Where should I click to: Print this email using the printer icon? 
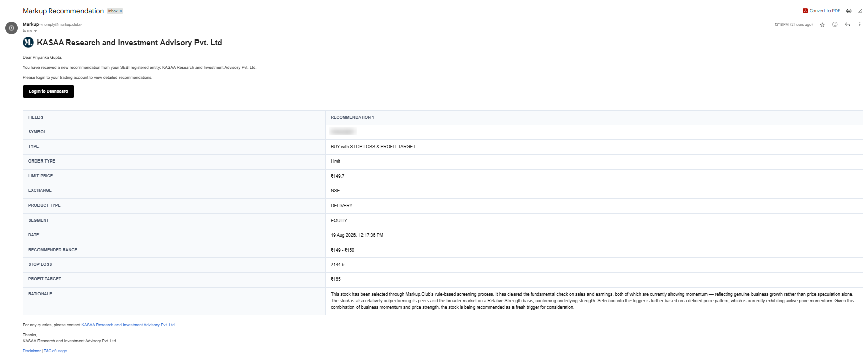click(849, 11)
